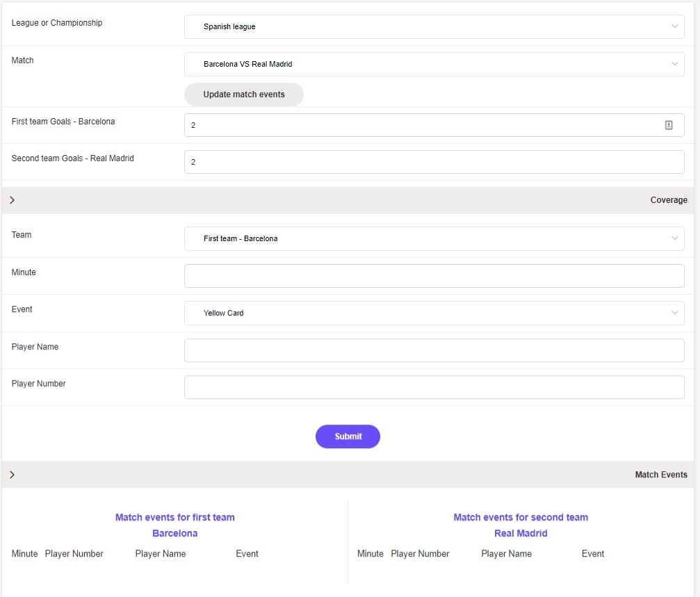The width and height of the screenshot is (700, 597).
Task: Click 'Match events for first team' heading
Action: [175, 518]
